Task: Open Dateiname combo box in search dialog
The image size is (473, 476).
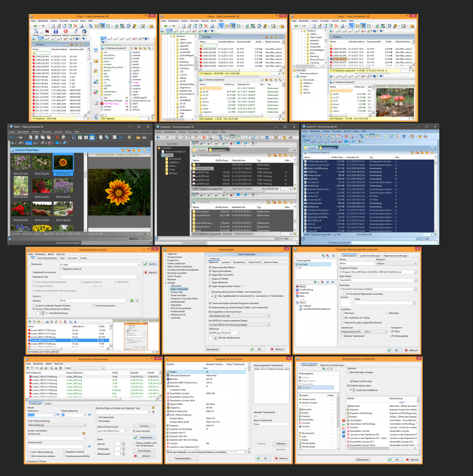Action: (x=139, y=265)
